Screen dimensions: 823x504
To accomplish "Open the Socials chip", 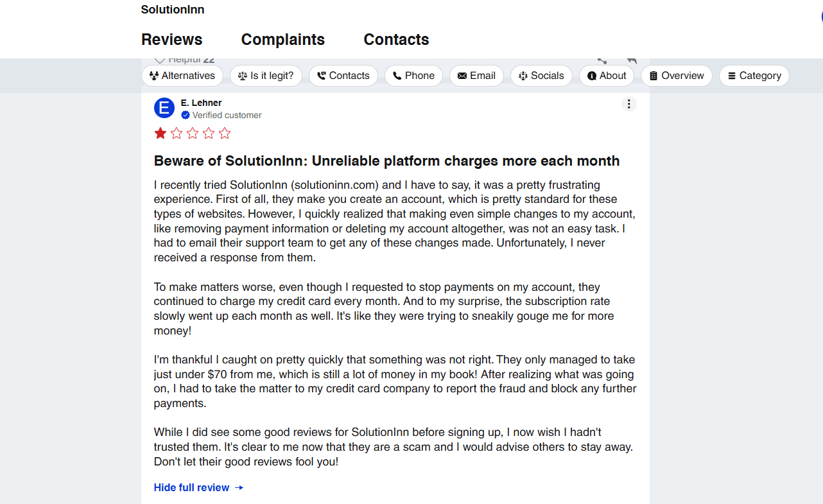I will [x=541, y=76].
